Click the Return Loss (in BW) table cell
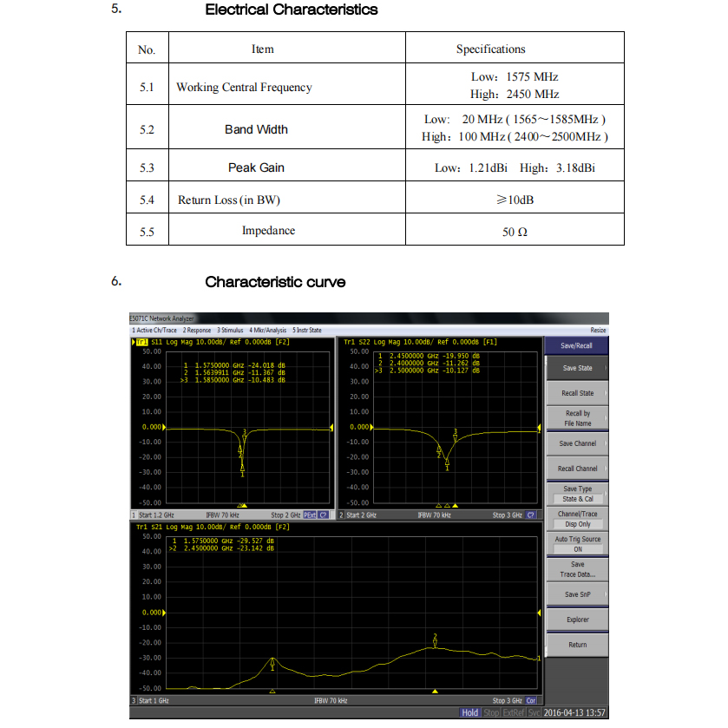This screenshot has width=728, height=728. pyautogui.click(x=287, y=197)
